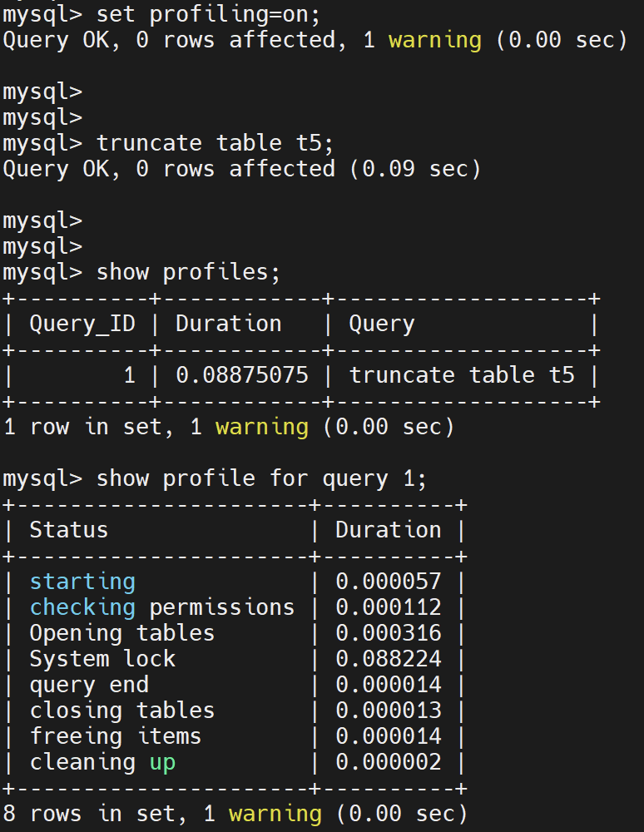644x832 pixels.
Task: Click the Duration header beside Query_ID
Action: coord(228,324)
